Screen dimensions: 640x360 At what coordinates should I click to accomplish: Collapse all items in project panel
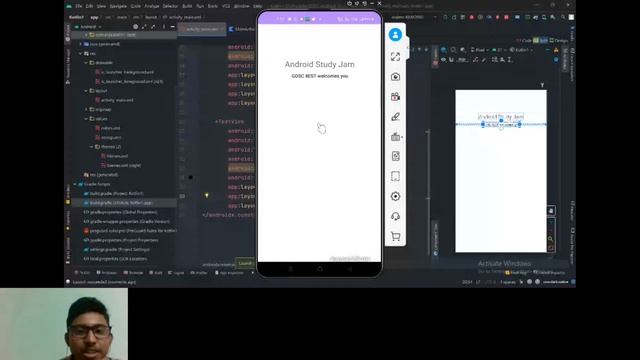click(x=153, y=27)
